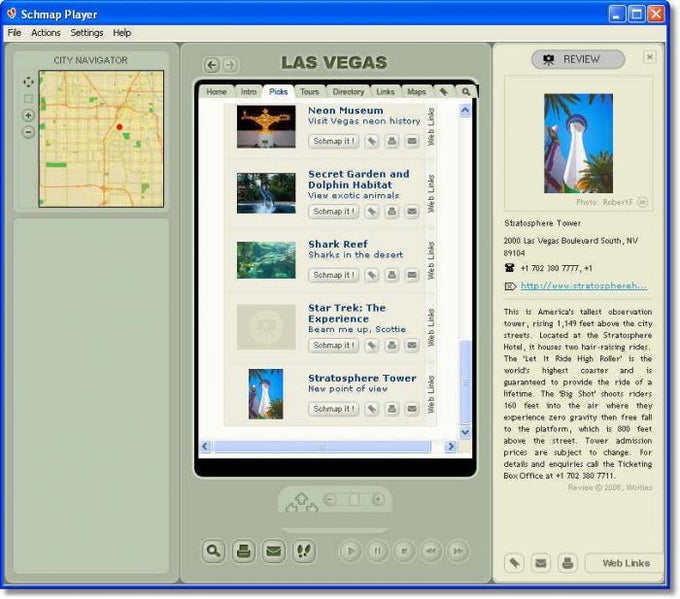Switch to the Maps tab

[417, 92]
